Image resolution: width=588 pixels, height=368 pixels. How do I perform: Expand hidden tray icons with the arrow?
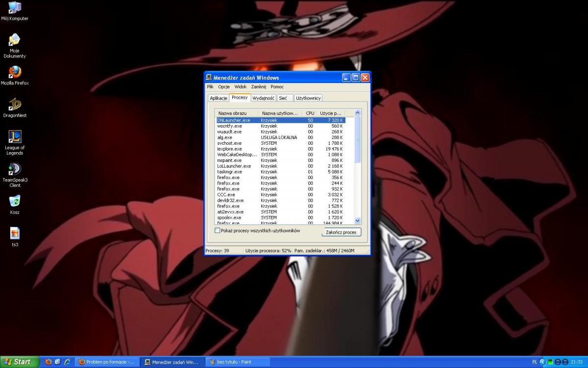click(542, 362)
